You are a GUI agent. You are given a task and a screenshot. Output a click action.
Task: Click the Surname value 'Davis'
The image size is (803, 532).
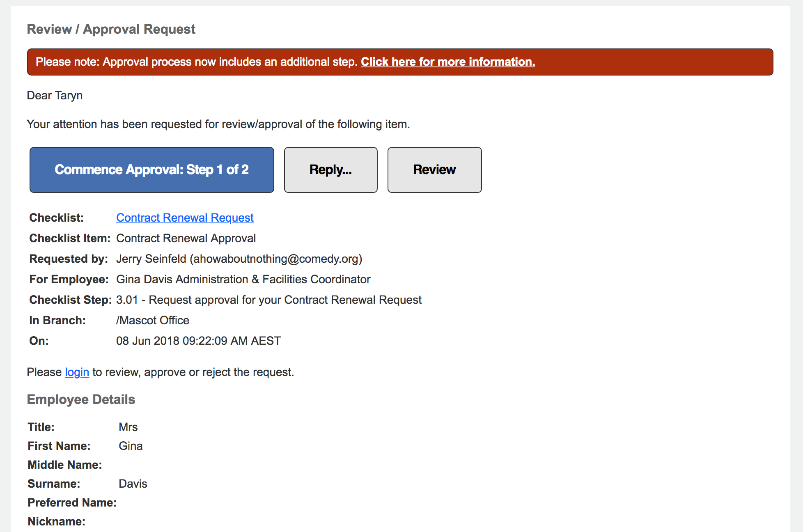[133, 484]
